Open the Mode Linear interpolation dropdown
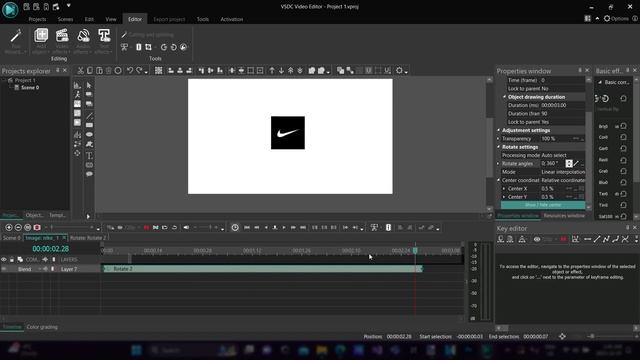Screen dimensions: 640x360 pos(563,172)
